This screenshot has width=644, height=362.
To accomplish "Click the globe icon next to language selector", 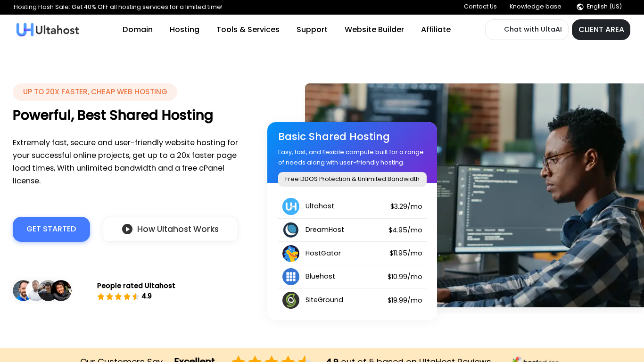I will (579, 7).
